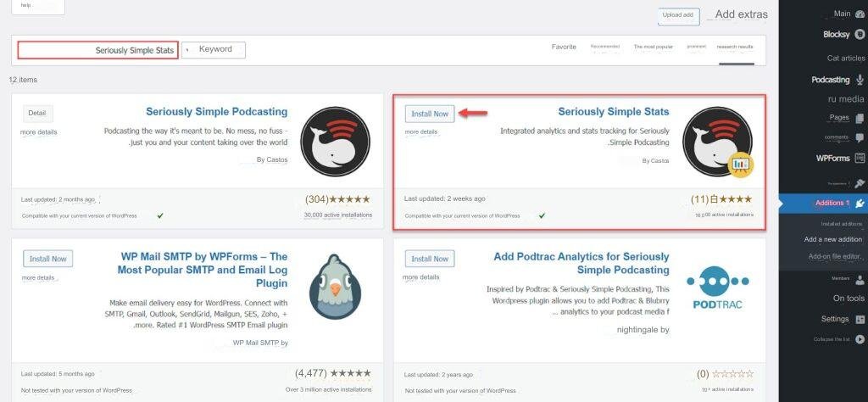Install the Seriously Simple Stats plugin

(x=430, y=114)
